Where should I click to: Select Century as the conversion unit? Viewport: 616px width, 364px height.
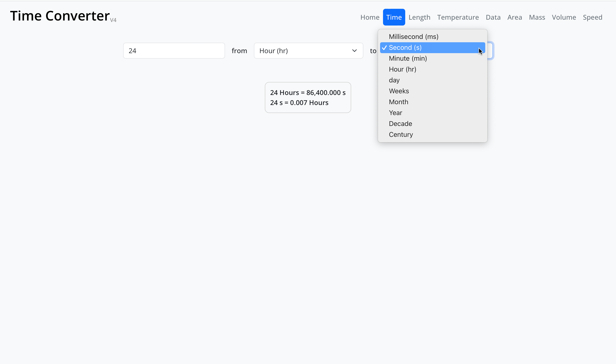[401, 135]
